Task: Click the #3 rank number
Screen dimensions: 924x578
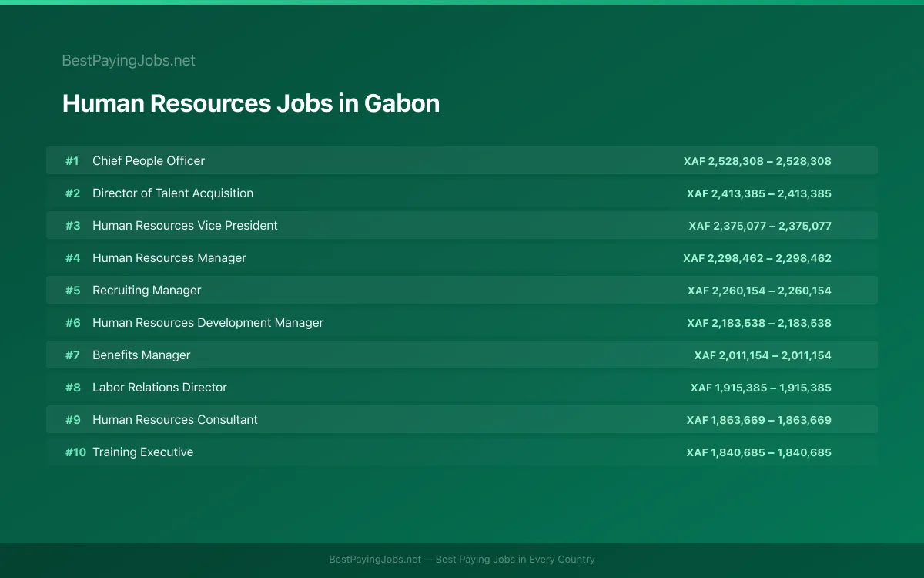Action: 72,225
